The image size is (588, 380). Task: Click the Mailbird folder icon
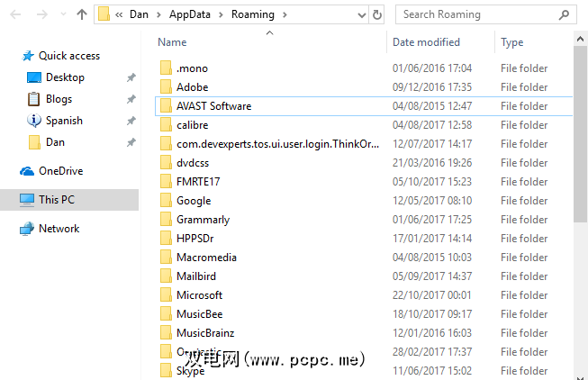(x=166, y=276)
